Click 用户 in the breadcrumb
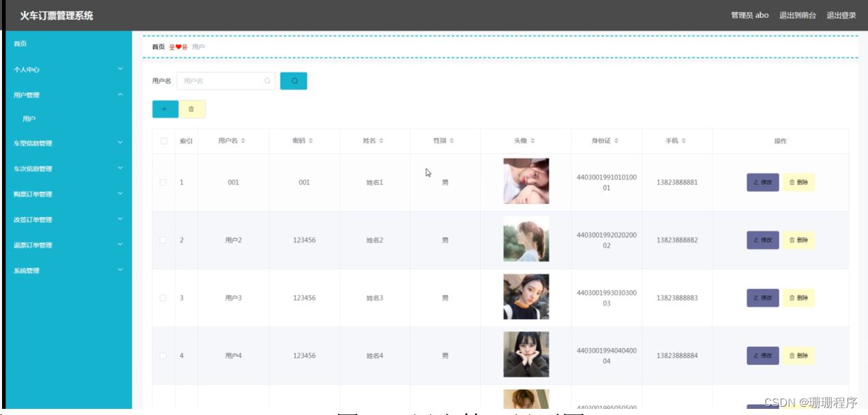This screenshot has height=415, width=868. 198,47
